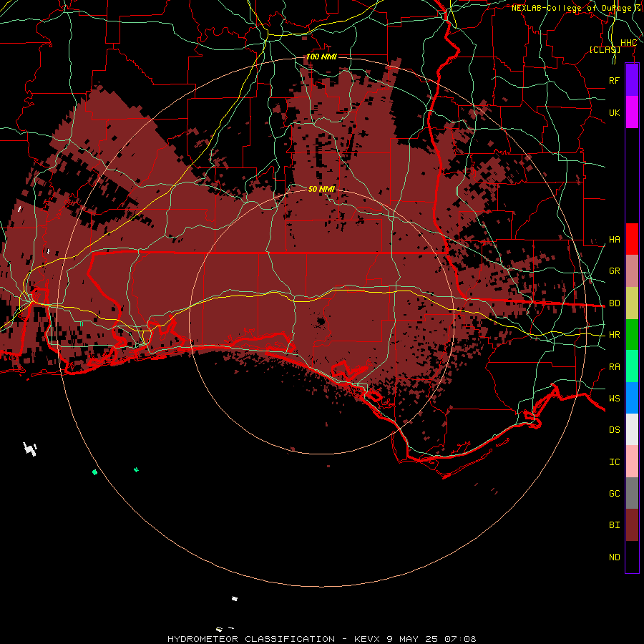Pick the light green RA legend swatch
The width and height of the screenshot is (644, 644).
pos(632,366)
